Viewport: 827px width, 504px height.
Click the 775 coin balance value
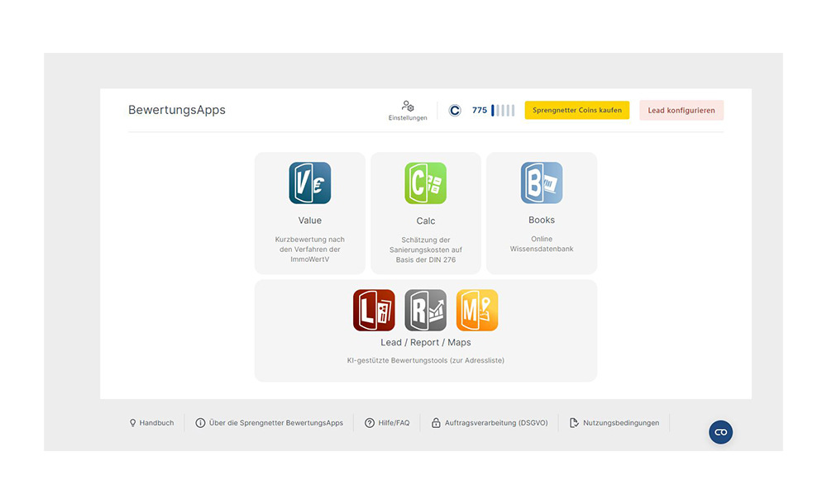point(480,110)
